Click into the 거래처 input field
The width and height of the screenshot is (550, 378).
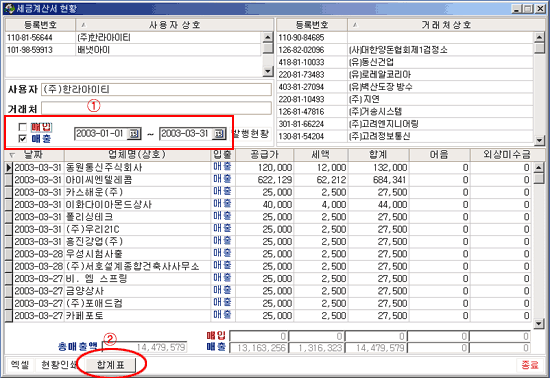pos(156,108)
